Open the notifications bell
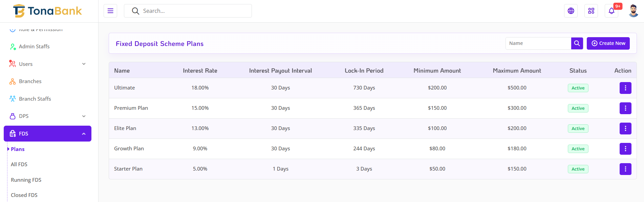 [x=611, y=11]
